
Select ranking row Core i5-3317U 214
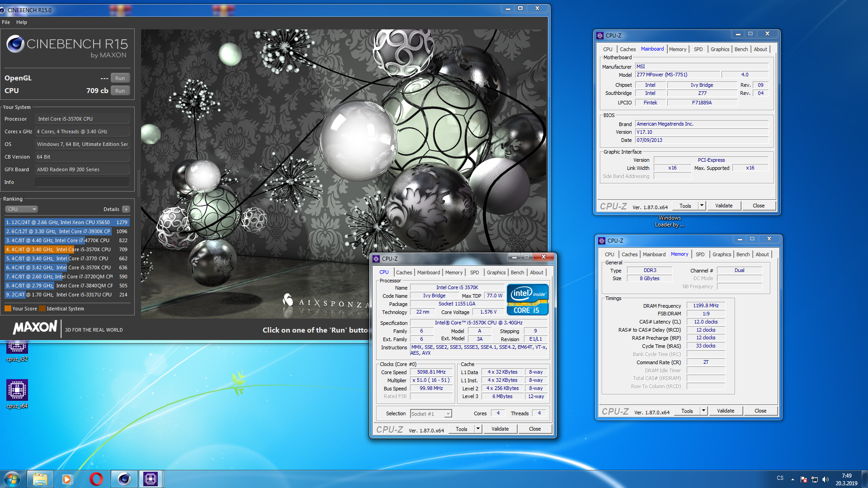67,295
